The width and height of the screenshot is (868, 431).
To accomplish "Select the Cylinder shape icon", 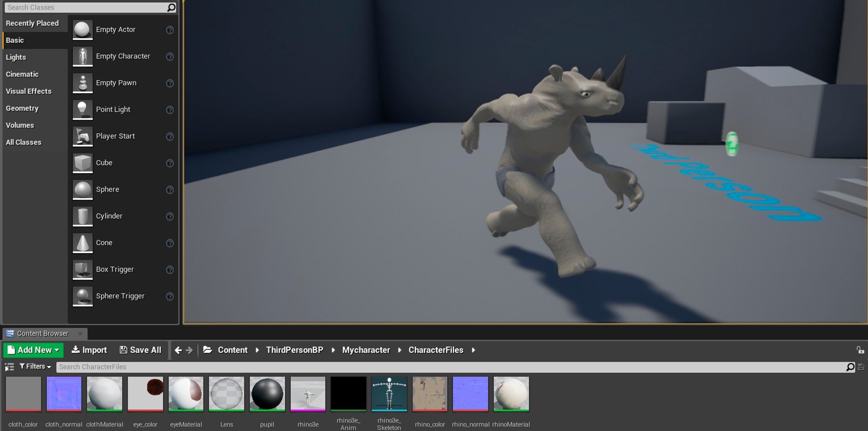I will (x=83, y=216).
